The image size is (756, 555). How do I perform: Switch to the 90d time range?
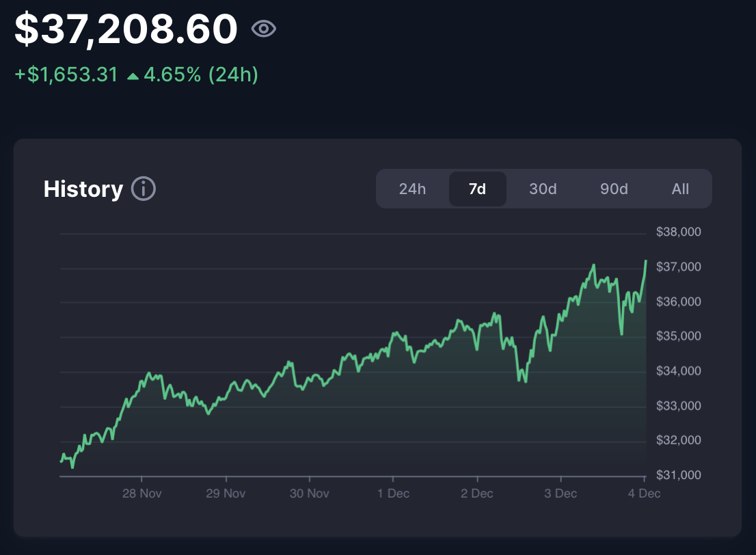[614, 189]
